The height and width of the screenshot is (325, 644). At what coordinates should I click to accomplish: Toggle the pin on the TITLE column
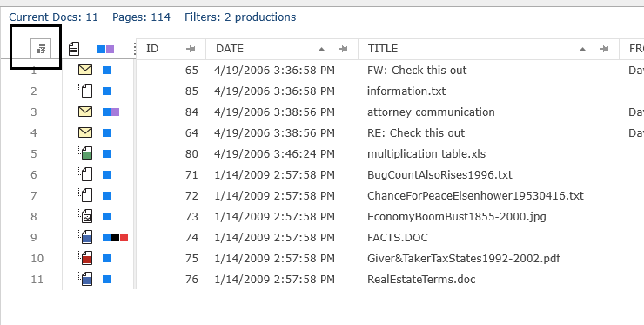click(x=604, y=49)
